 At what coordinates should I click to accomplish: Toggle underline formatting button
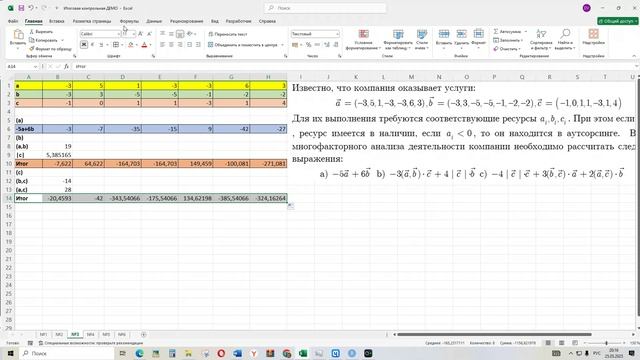[x=101, y=44]
